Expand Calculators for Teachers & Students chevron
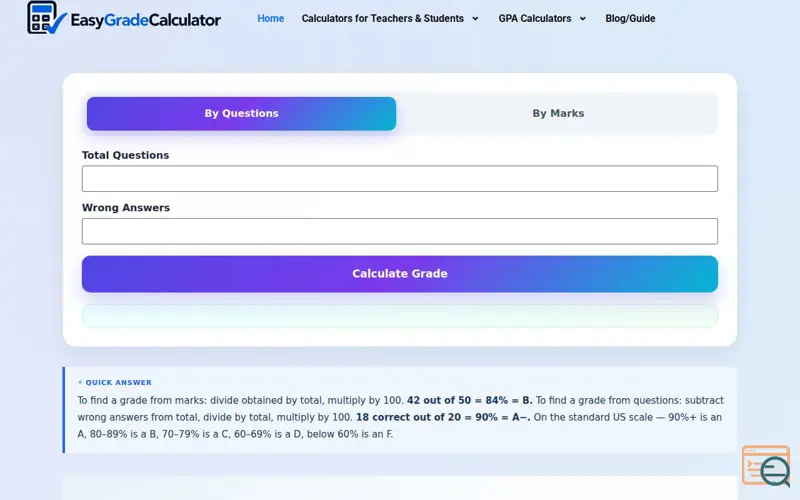The height and width of the screenshot is (500, 800). pos(475,19)
